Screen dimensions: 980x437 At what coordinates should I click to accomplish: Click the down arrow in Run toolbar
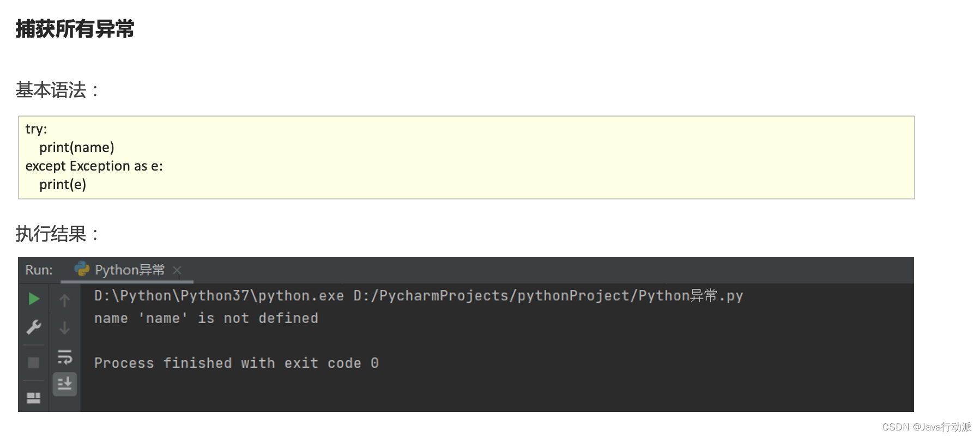click(x=64, y=328)
